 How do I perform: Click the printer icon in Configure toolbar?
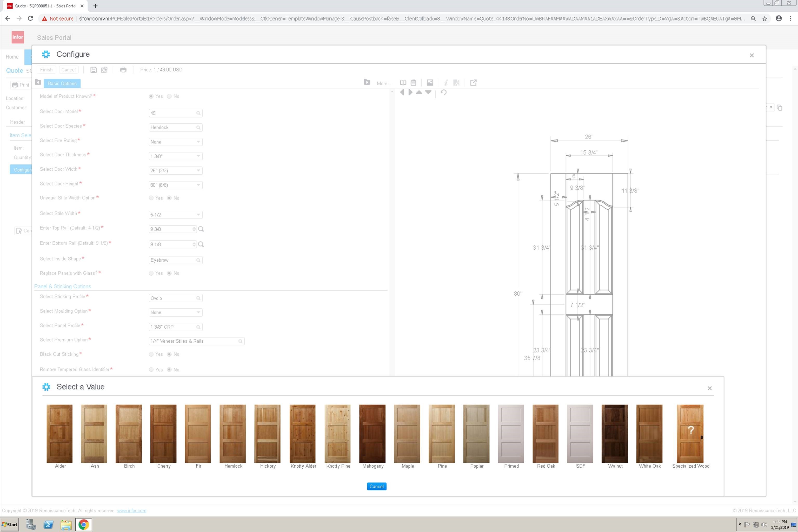(123, 70)
